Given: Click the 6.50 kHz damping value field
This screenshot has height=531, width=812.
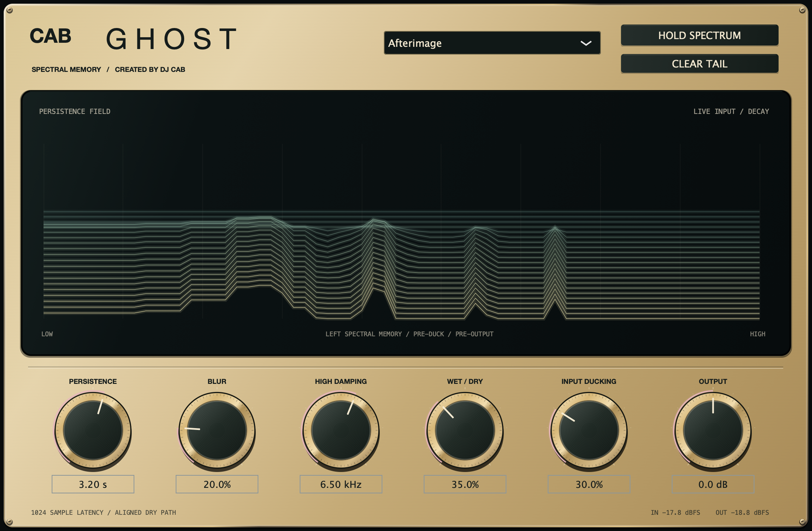Looking at the screenshot, I should point(341,484).
